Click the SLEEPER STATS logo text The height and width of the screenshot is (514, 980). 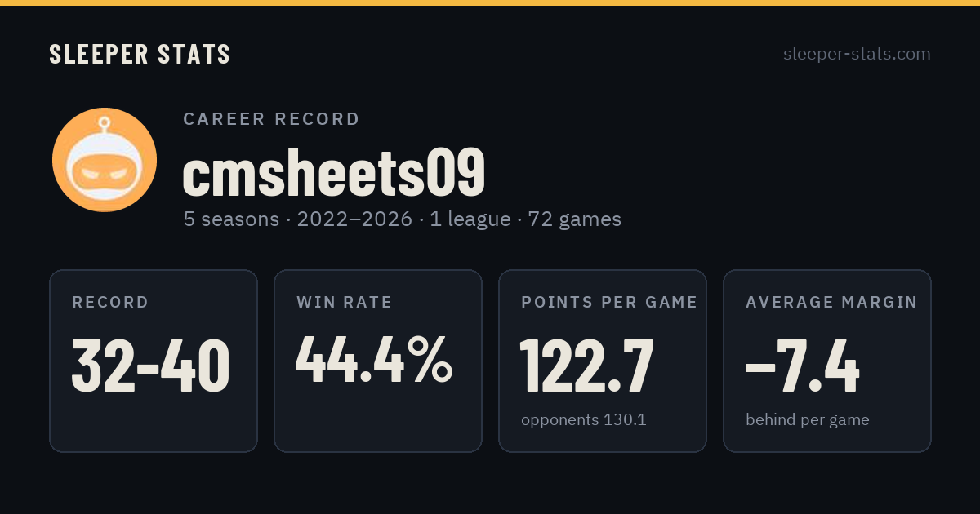point(140,55)
